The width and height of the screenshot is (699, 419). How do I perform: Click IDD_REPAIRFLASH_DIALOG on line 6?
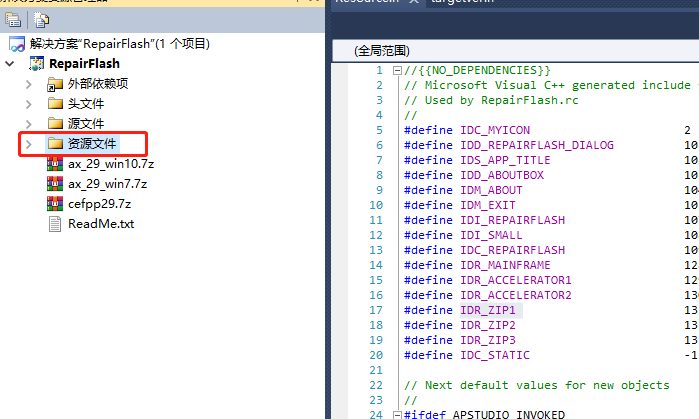pos(537,145)
